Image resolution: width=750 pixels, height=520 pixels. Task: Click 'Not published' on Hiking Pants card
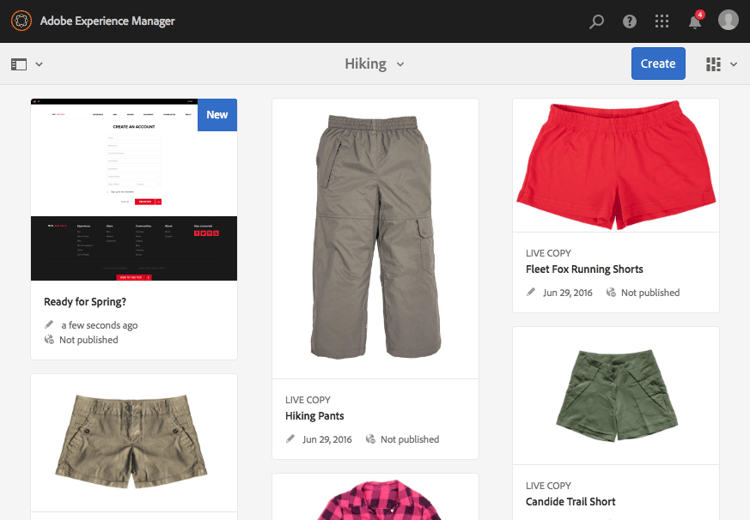coord(410,440)
